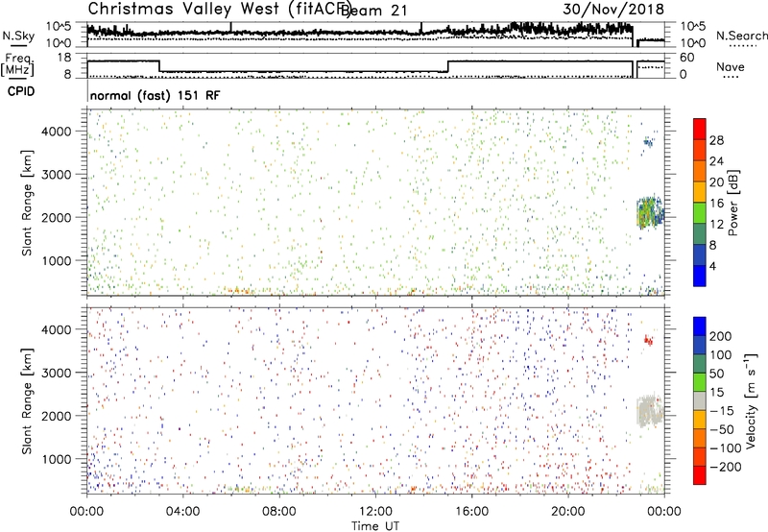
Task: Click the 'Christmas Valley West (fitACF)' title
Action: point(220,10)
